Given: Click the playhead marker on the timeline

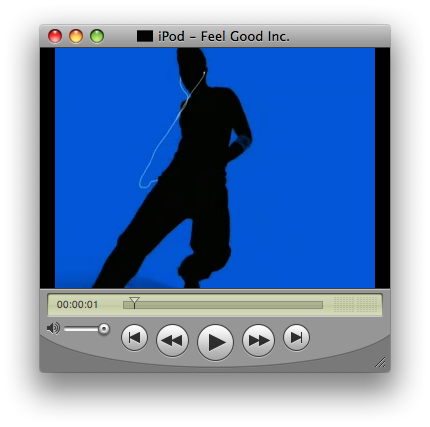Looking at the screenshot, I should click(134, 303).
